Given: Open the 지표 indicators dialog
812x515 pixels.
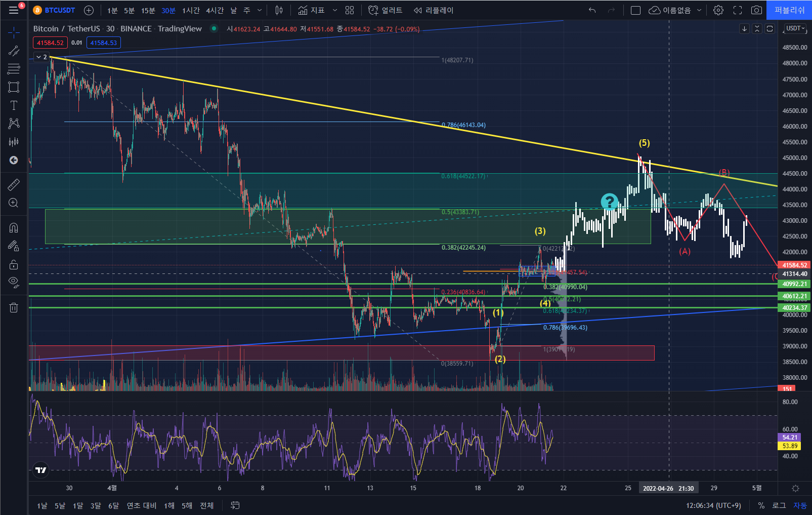Looking at the screenshot, I should coord(311,10).
